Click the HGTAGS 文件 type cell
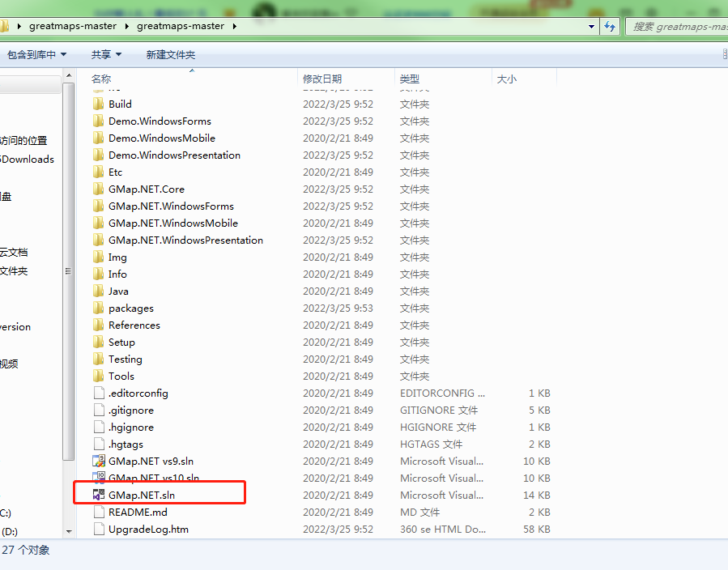The image size is (728, 570). click(431, 445)
